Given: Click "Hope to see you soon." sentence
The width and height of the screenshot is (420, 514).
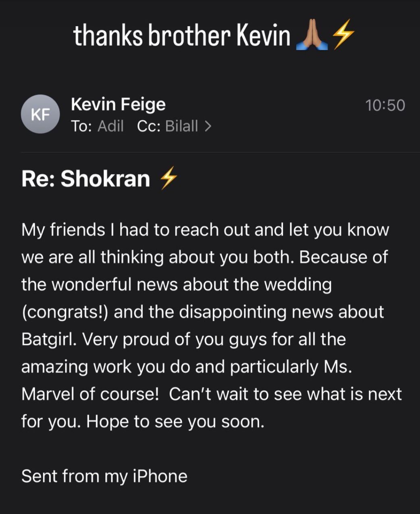Looking at the screenshot, I should (175, 422).
